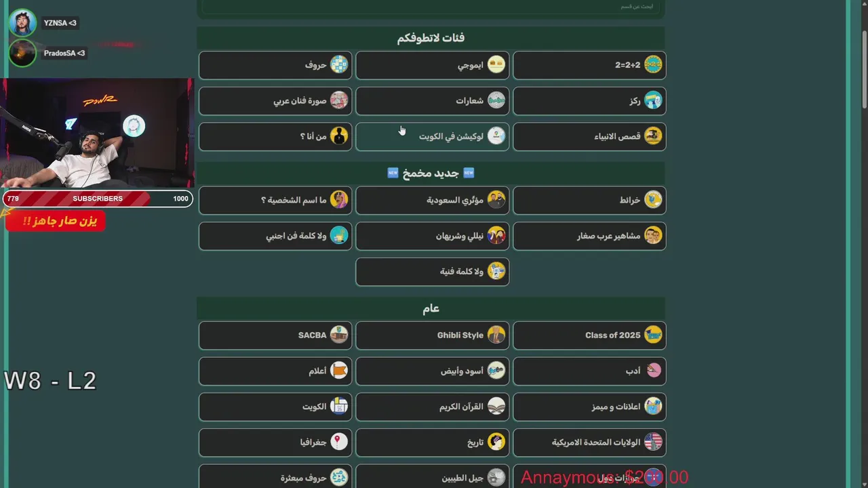This screenshot has height=488, width=868.
Task: Select the 2=2+2 category
Action: click(x=589, y=65)
